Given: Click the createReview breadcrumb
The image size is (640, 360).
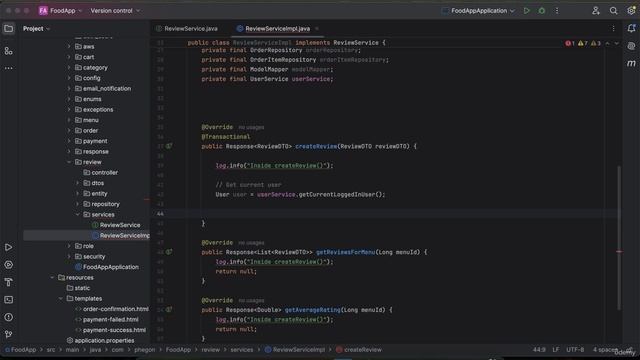Looking at the screenshot, I should [x=359, y=350].
